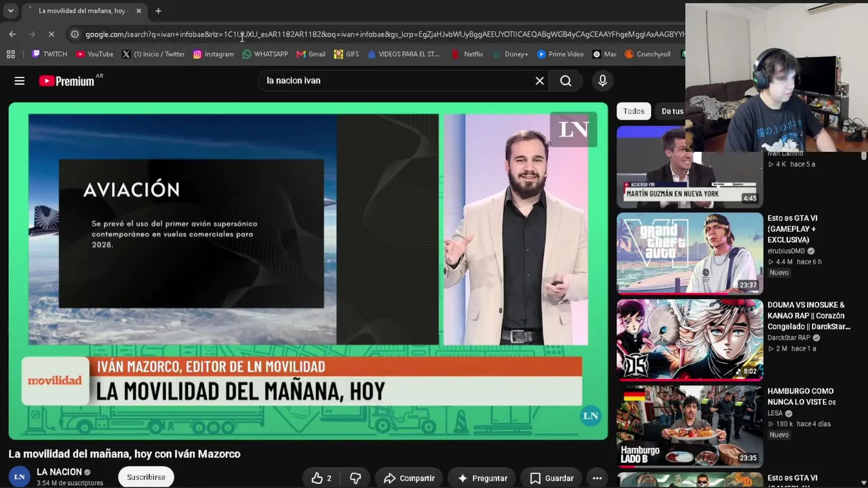This screenshot has height=488, width=868.
Task: Open the Netflix bookmark
Action: [467, 54]
